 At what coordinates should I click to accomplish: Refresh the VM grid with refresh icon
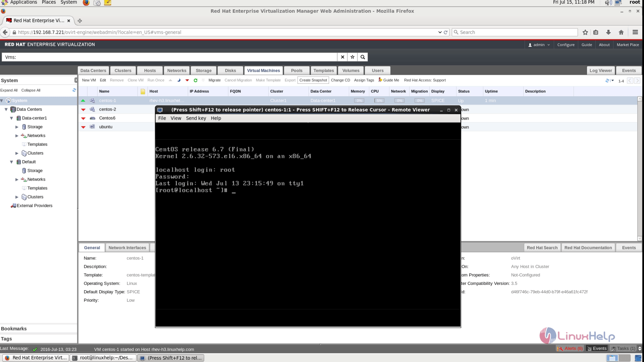click(607, 80)
